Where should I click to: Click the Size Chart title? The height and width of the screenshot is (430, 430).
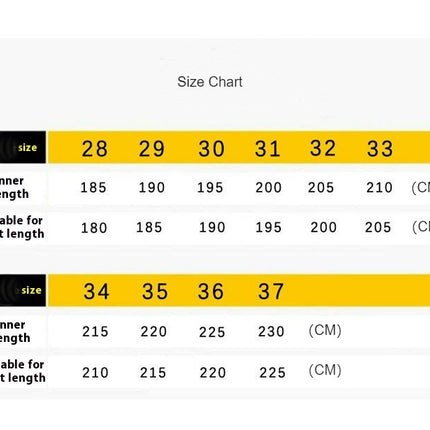coord(210,82)
